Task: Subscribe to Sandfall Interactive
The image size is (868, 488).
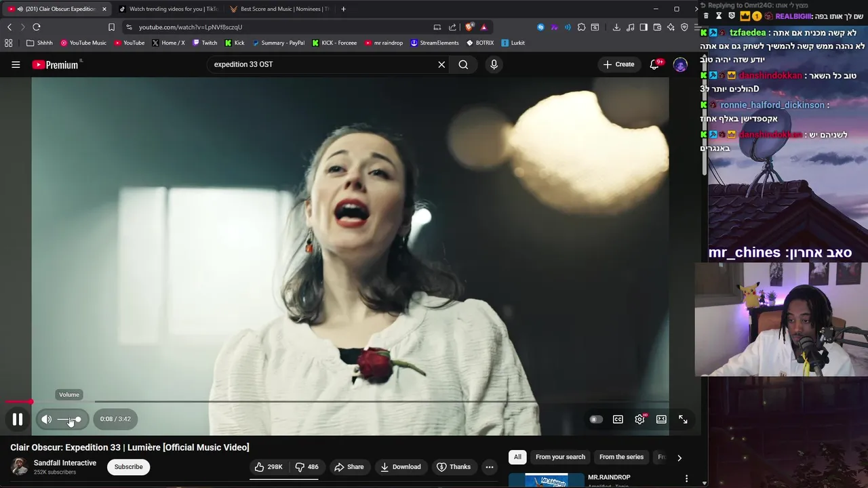Action: [128, 467]
